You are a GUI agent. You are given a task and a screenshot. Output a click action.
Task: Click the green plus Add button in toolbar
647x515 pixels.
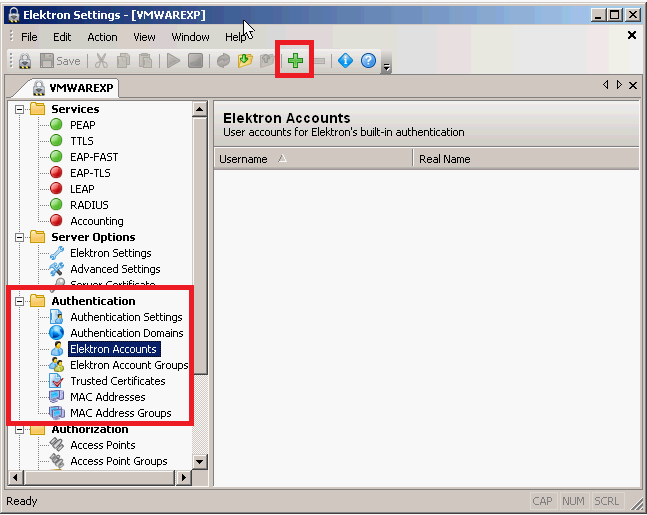coord(295,61)
